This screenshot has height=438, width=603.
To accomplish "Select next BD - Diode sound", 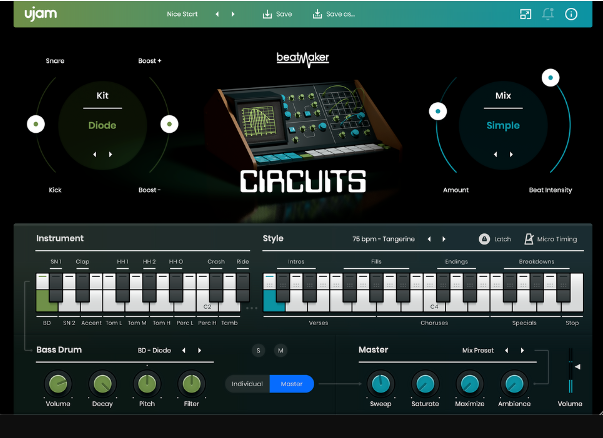I will pos(199,350).
